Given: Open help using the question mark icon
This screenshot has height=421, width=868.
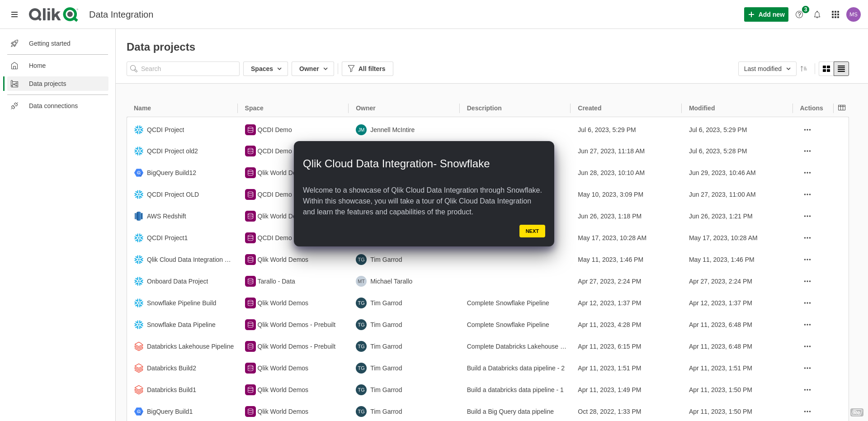Looking at the screenshot, I should click(799, 14).
